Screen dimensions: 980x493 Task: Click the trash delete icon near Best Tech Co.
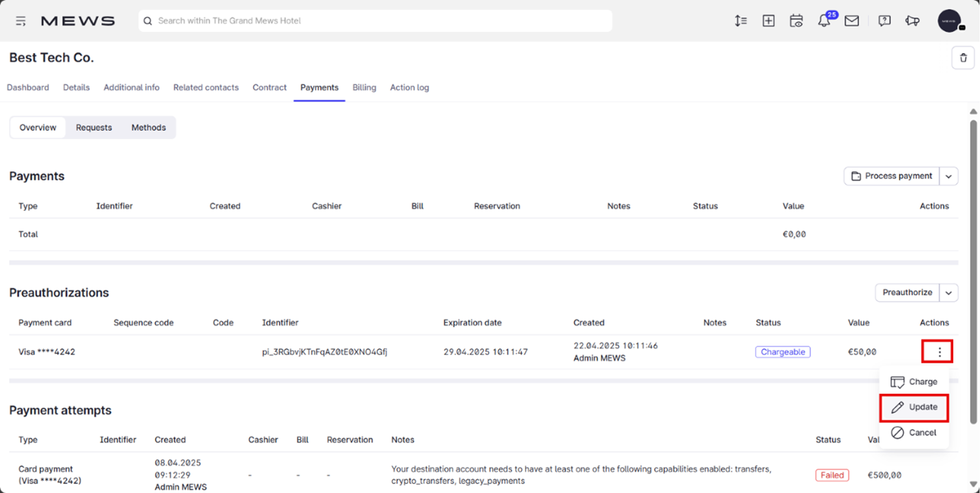click(963, 57)
